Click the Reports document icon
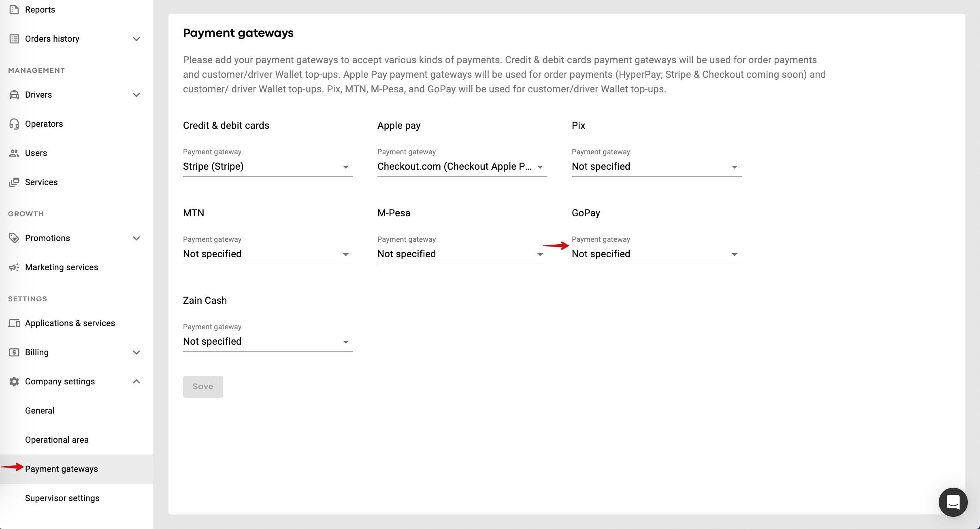This screenshot has height=529, width=980. [x=14, y=10]
